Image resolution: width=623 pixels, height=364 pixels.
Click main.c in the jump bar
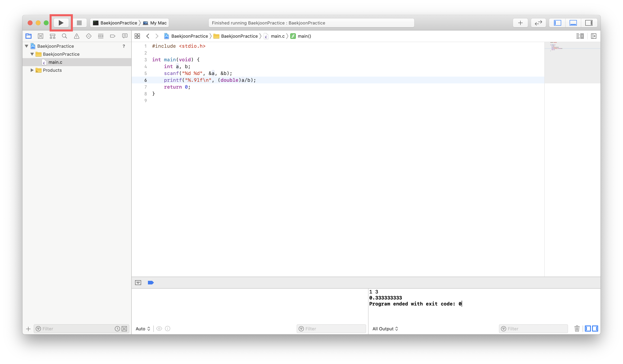(x=277, y=36)
